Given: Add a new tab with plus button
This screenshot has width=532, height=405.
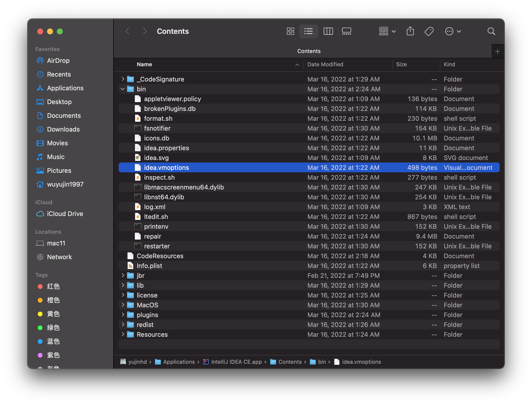Looking at the screenshot, I should tap(497, 52).
